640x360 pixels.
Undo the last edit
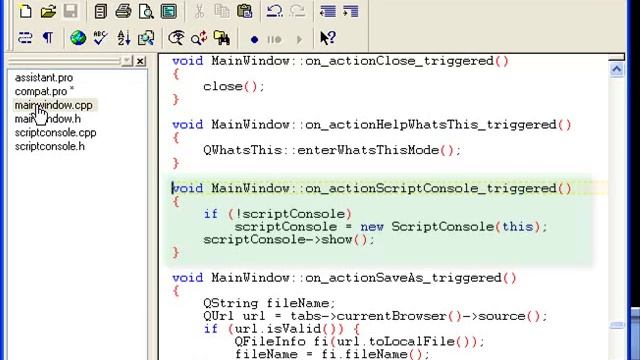274,11
